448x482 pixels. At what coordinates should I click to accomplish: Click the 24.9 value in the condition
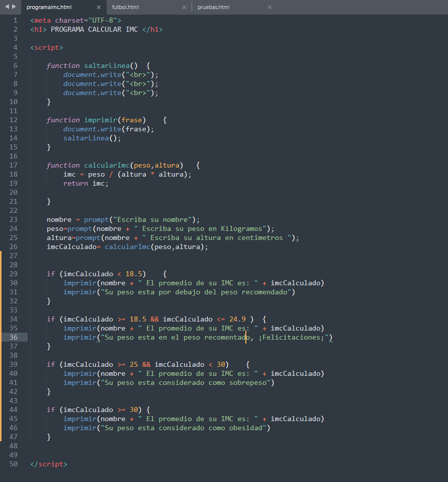pyautogui.click(x=237, y=319)
